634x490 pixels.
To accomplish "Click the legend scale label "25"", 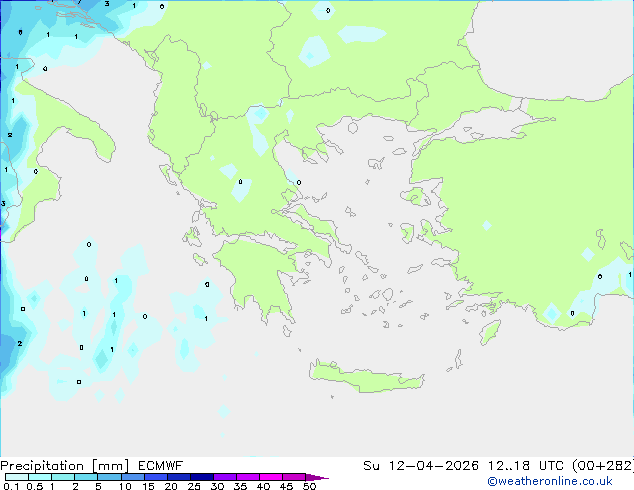I will coord(194,486).
